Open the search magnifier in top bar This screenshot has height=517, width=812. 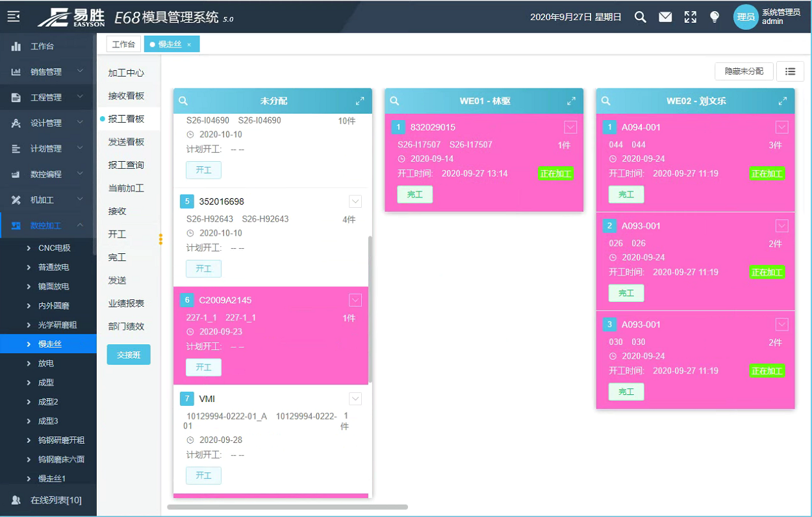(x=641, y=17)
